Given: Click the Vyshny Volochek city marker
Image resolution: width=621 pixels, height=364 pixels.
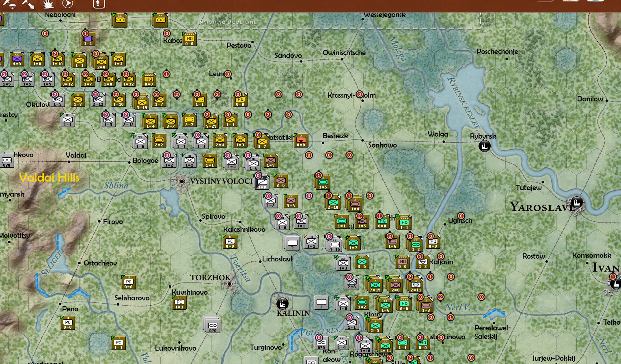Looking at the screenshot, I should [182, 181].
